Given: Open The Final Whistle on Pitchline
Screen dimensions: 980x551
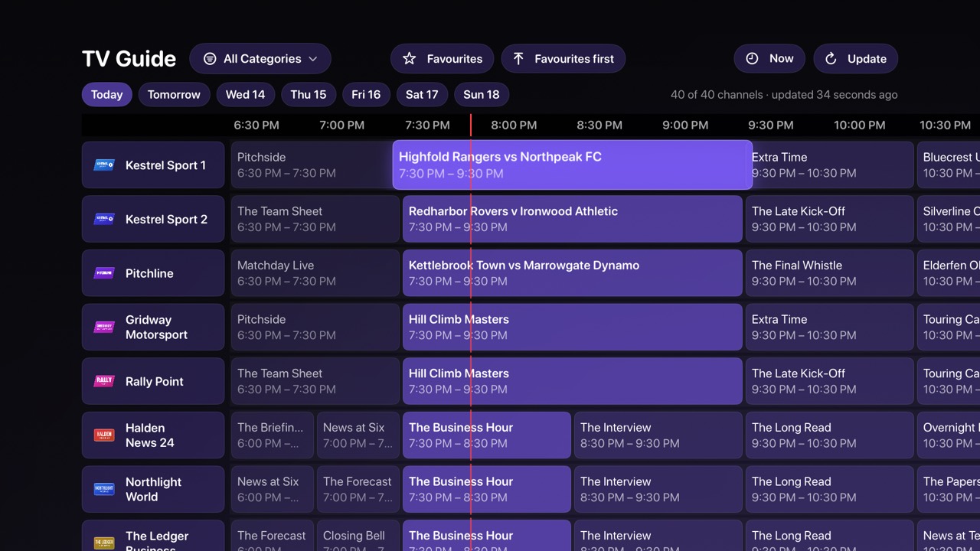Looking at the screenshot, I should coord(830,273).
